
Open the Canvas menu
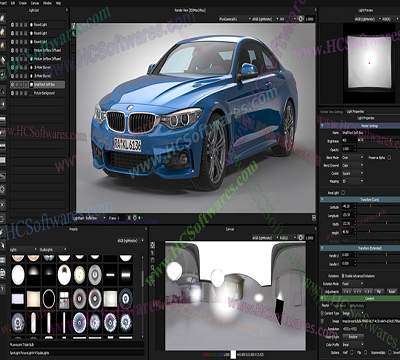tap(35, 3)
